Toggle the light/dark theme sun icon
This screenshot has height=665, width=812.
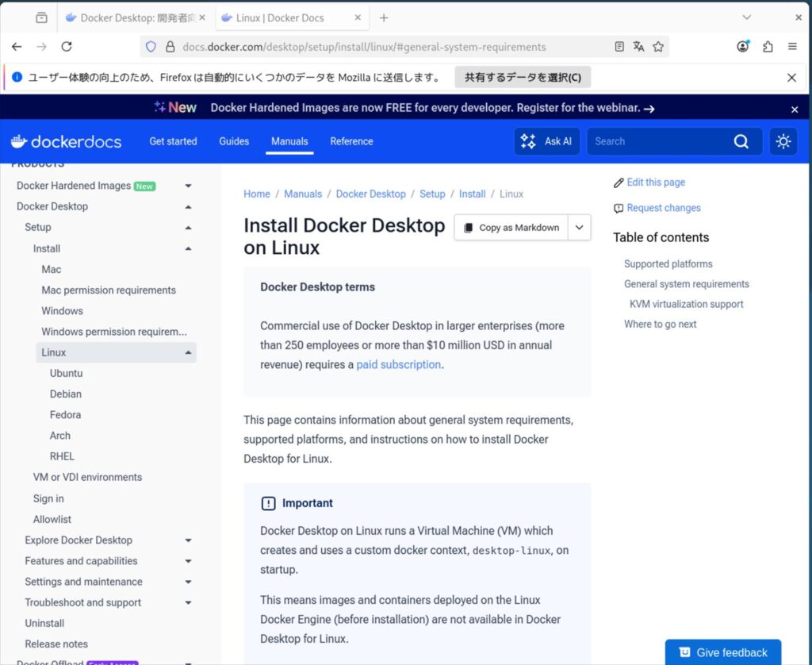pyautogui.click(x=783, y=141)
